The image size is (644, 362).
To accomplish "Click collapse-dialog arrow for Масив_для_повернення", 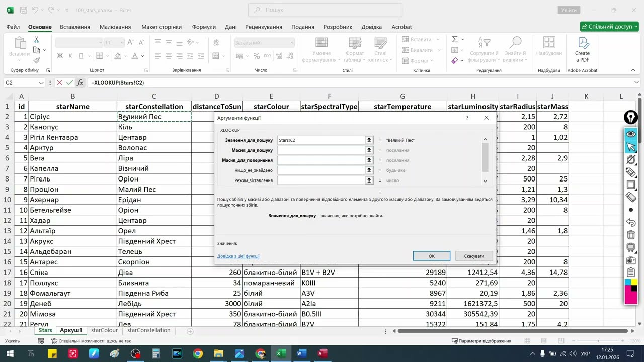I will tap(369, 160).
